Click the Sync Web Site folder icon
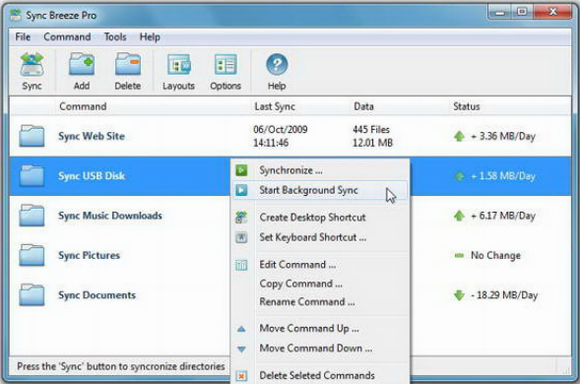580x384 pixels. pos(32,136)
